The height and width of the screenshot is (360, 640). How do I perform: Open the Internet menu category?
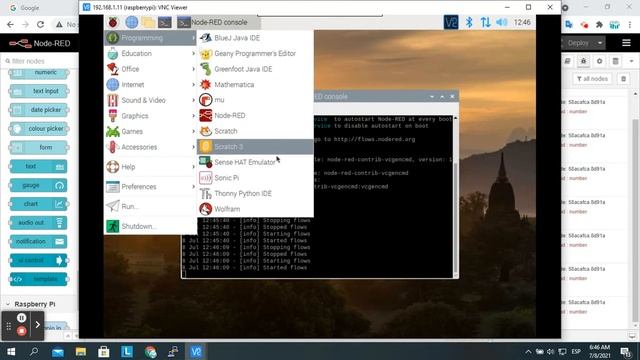pyautogui.click(x=150, y=84)
